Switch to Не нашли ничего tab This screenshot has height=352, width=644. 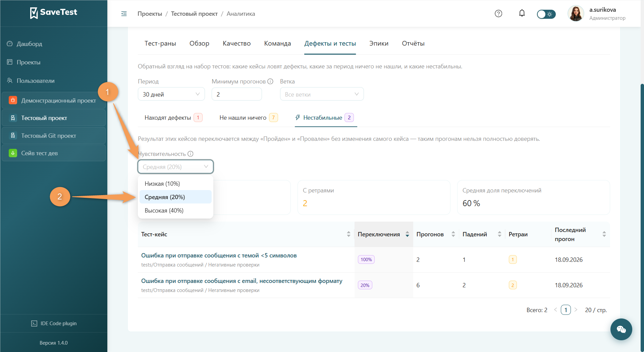[249, 118]
